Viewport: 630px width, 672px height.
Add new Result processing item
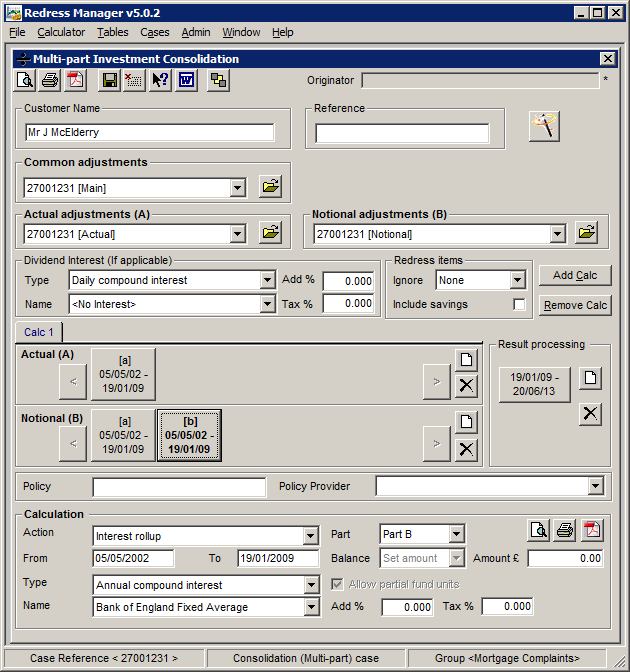point(591,378)
